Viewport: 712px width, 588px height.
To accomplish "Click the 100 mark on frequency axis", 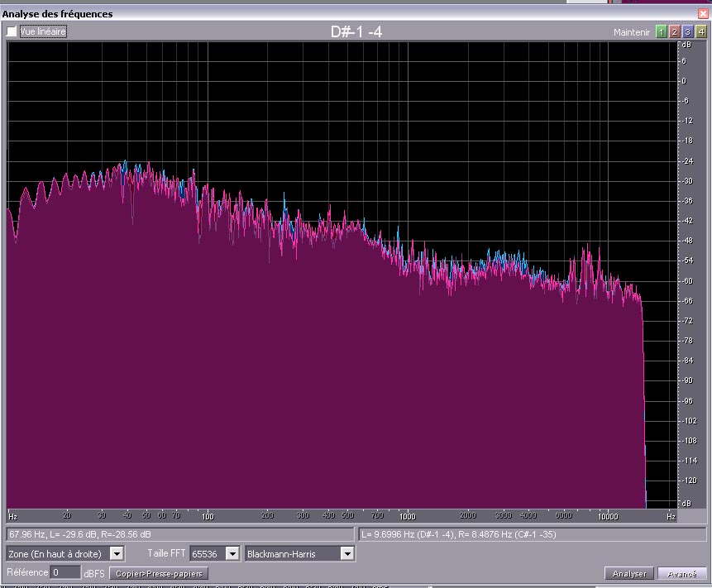I will 208,516.
